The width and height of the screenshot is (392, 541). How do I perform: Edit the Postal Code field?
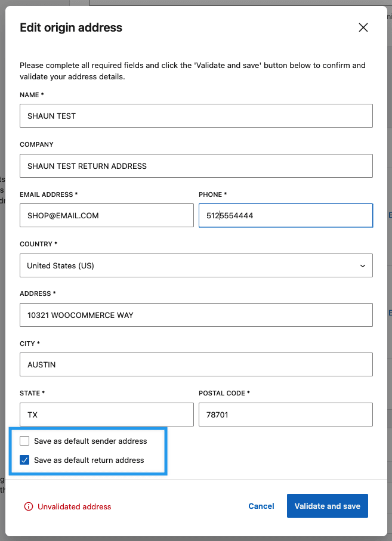286,415
